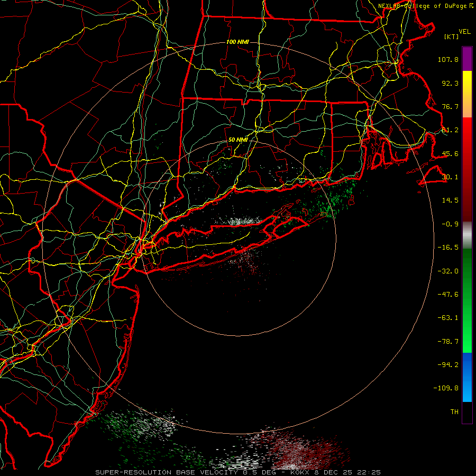This screenshot has width=476, height=476.
Task: Click the 61.2 legend value
Action: click(x=450, y=130)
